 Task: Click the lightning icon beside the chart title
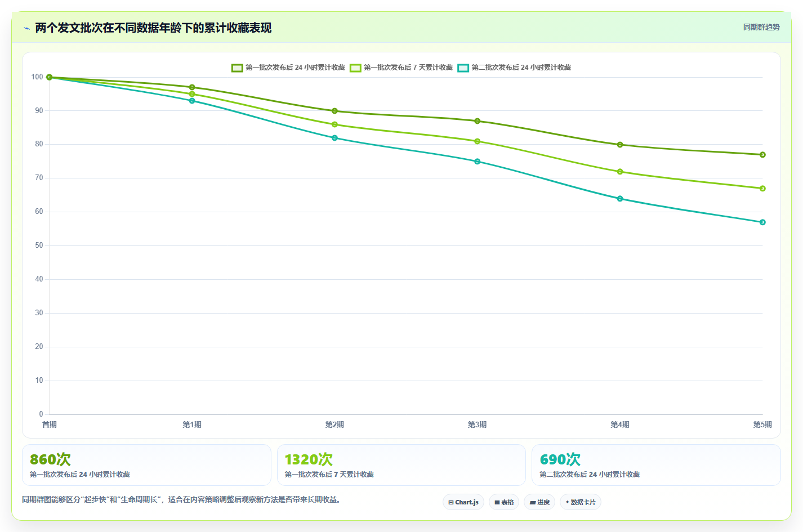26,28
